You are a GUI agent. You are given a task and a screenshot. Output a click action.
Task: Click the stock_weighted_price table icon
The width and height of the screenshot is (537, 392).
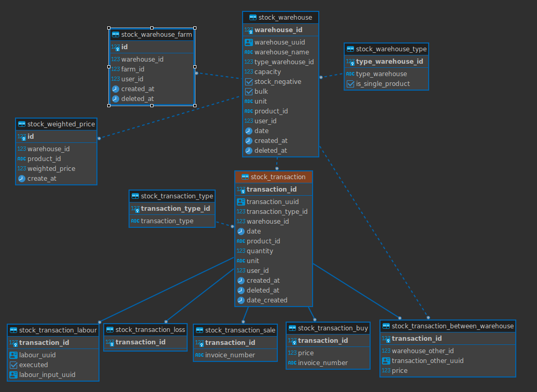(22, 124)
